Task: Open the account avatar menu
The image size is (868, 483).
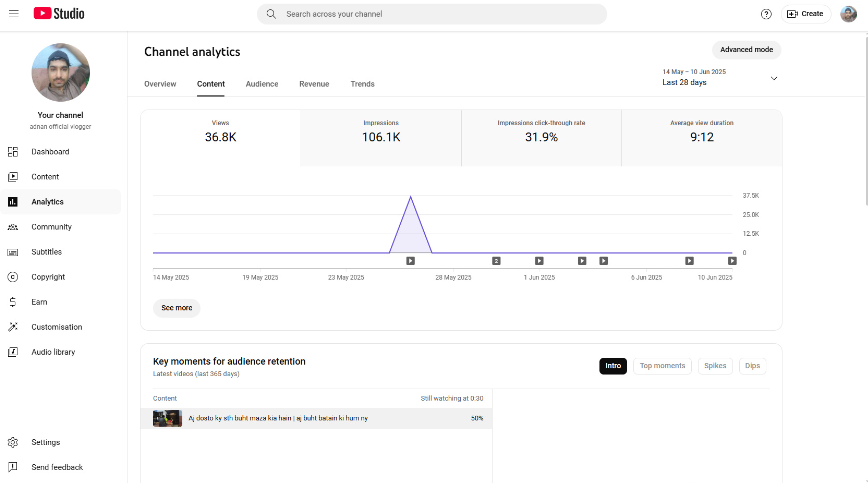Action: coord(848,14)
